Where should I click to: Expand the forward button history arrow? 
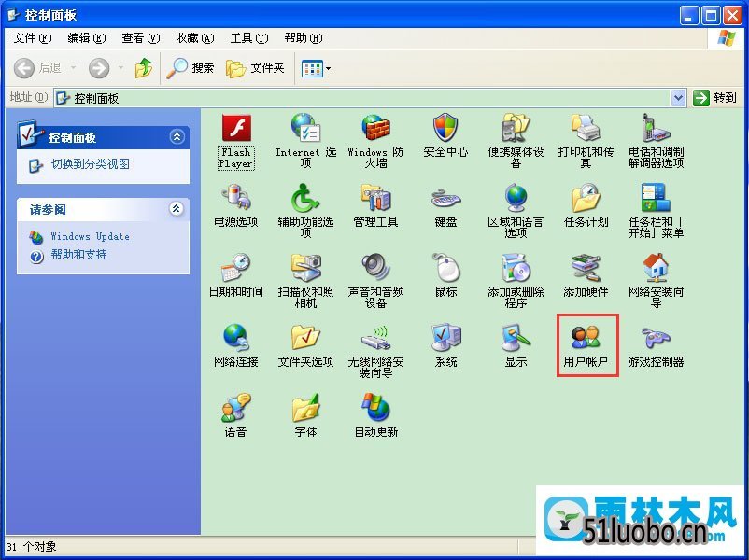pos(120,68)
